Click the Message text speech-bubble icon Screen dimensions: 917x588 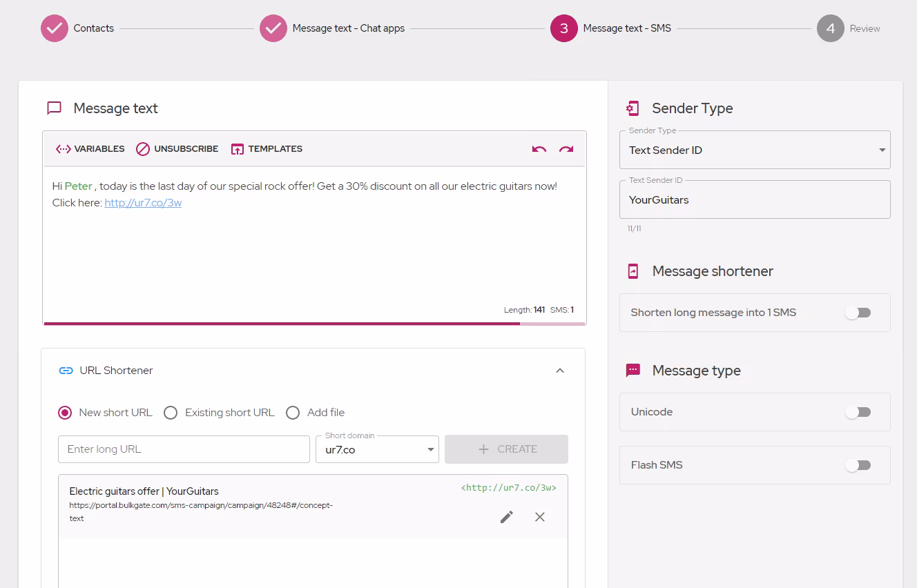pos(54,108)
